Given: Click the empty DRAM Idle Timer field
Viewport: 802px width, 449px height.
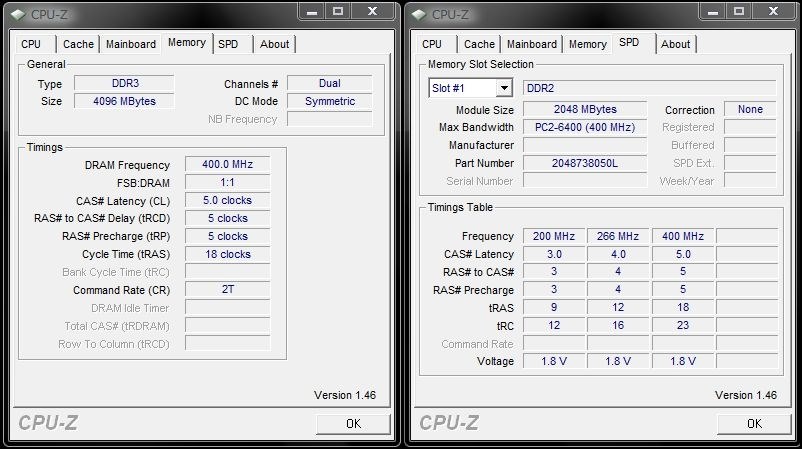Looking at the screenshot, I should pos(227,308).
